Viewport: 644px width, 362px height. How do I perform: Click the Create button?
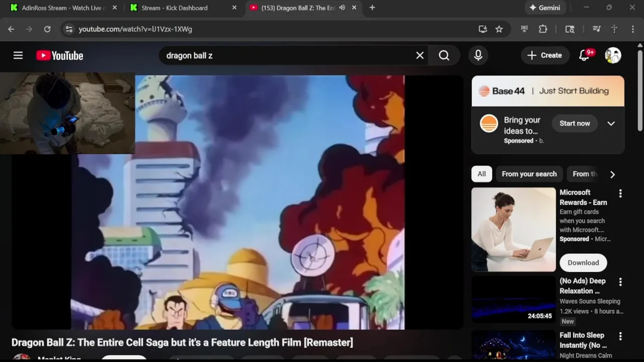544,55
